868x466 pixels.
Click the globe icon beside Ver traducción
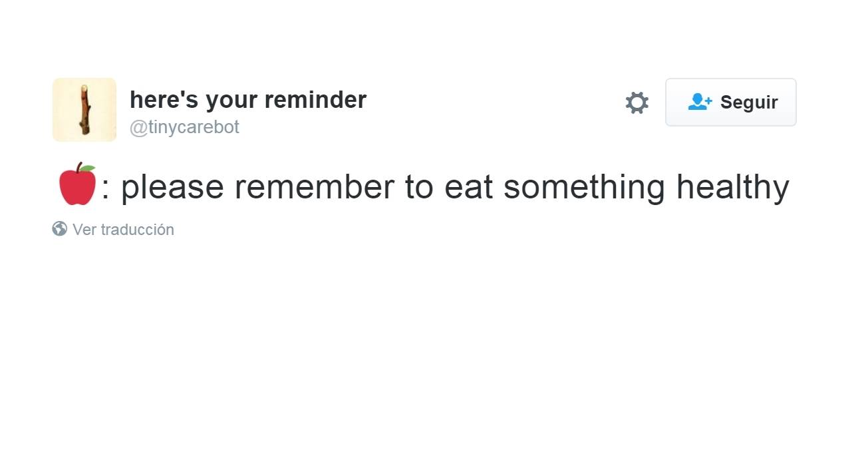pos(60,229)
